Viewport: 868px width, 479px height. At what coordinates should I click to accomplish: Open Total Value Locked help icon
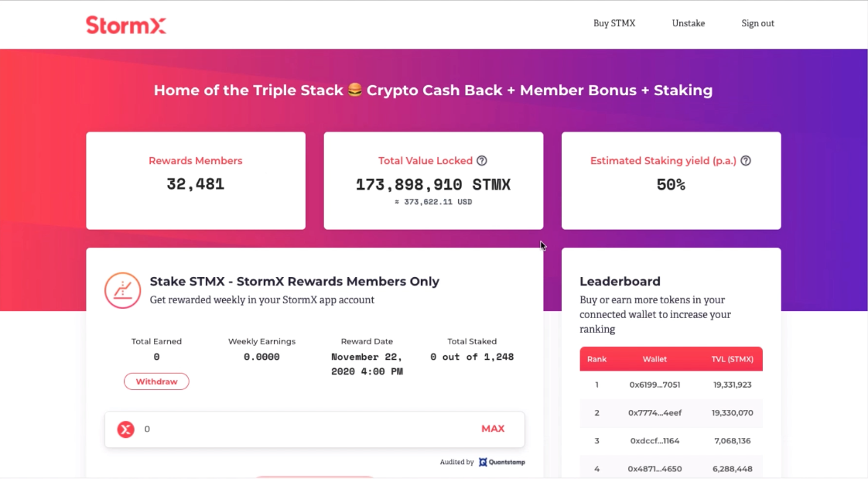point(482,161)
